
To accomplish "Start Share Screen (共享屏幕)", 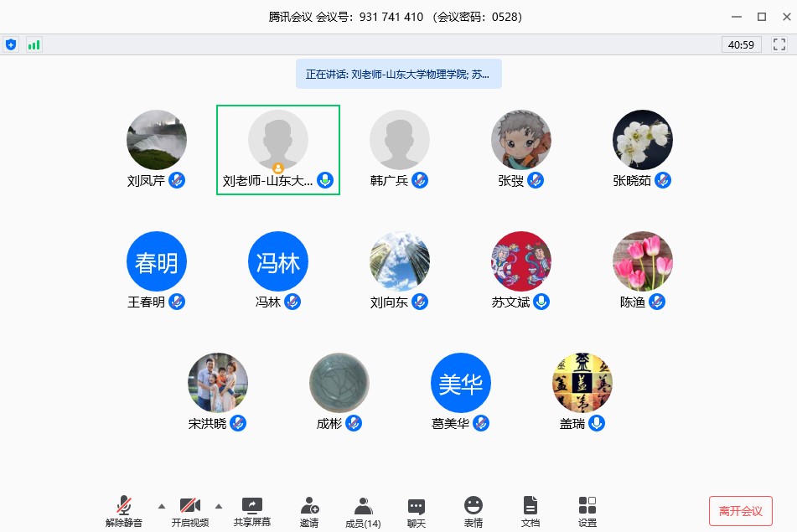I will click(252, 511).
